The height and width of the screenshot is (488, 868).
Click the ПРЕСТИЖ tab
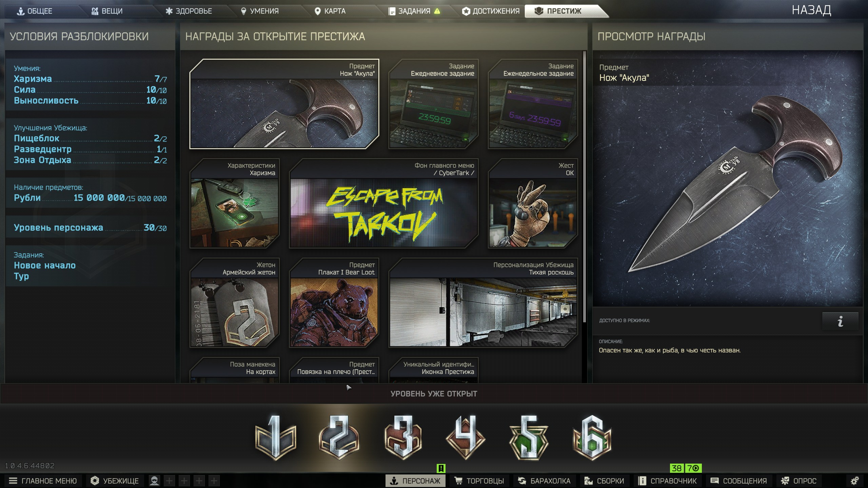(563, 11)
